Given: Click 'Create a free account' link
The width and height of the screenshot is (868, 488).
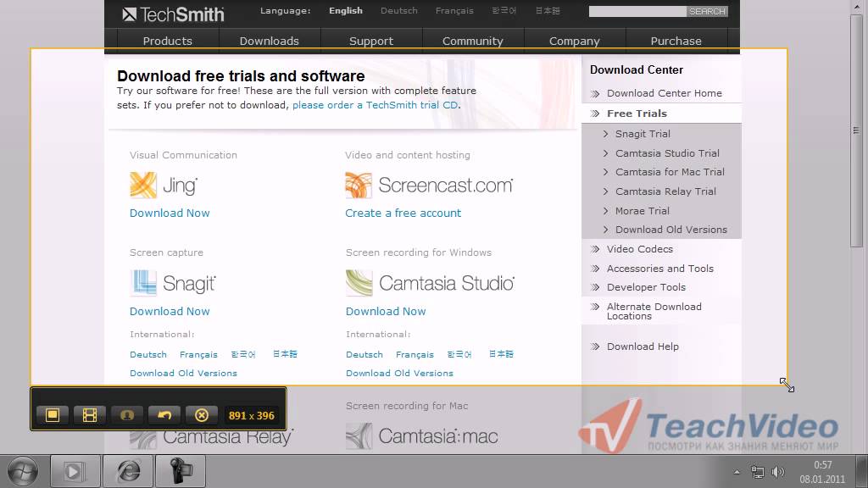Looking at the screenshot, I should 403,213.
